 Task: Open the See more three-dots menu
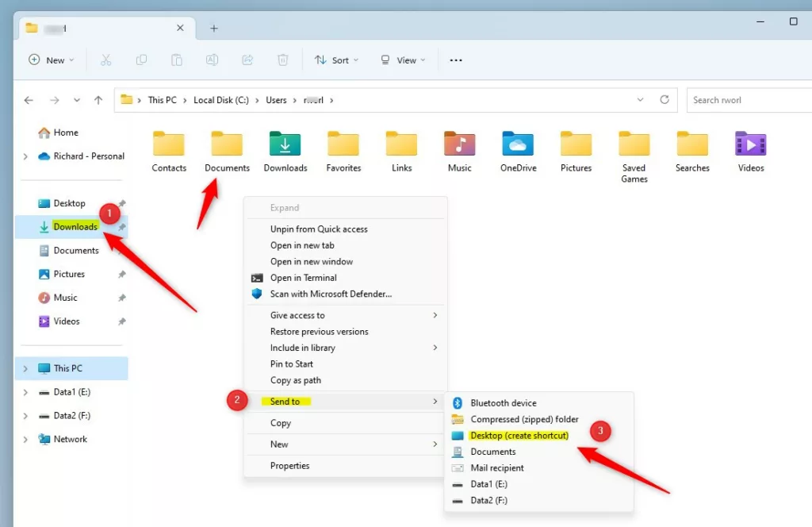point(456,60)
